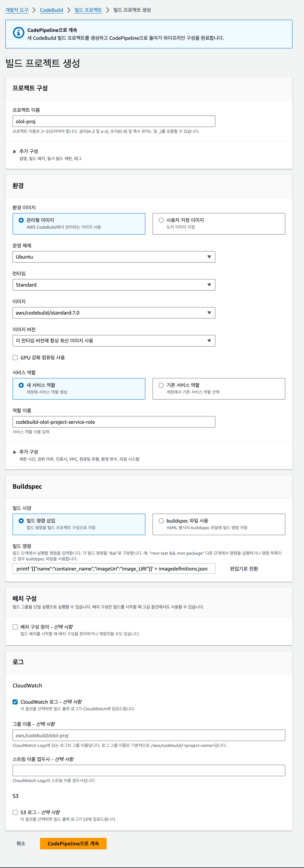Select 기존 서비스 역할 radio option

pos(161,385)
